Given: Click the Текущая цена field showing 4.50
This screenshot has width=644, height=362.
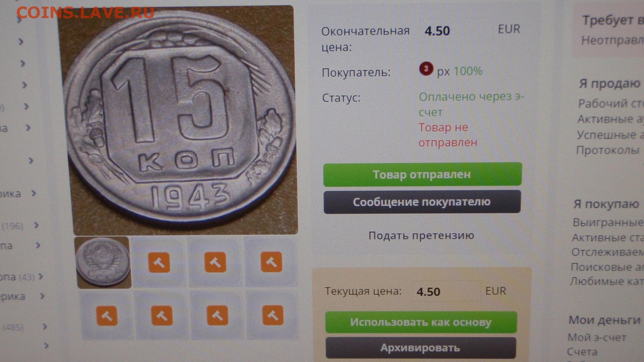Looking at the screenshot, I should (446, 291).
